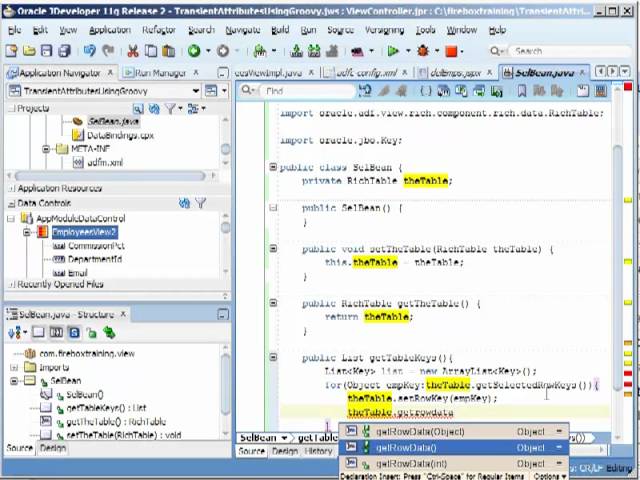Click the green Back navigation icon
This screenshot has width=640, height=480.
(x=194, y=51)
